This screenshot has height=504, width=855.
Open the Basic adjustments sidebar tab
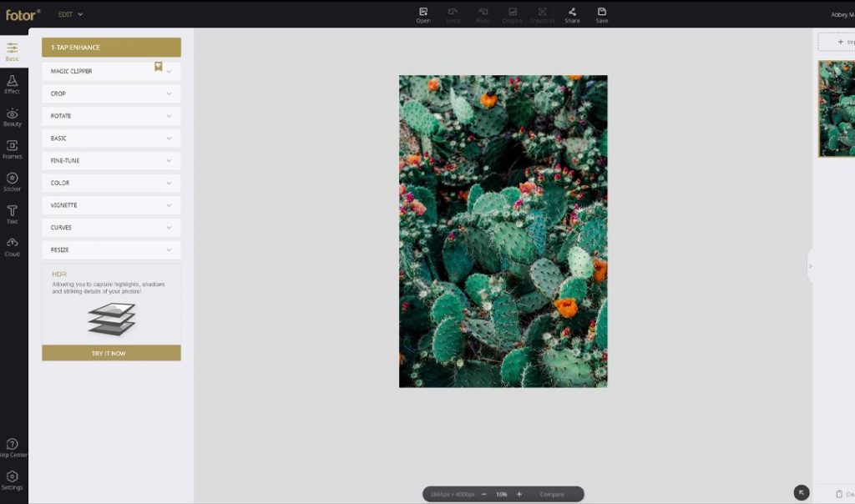(12, 52)
